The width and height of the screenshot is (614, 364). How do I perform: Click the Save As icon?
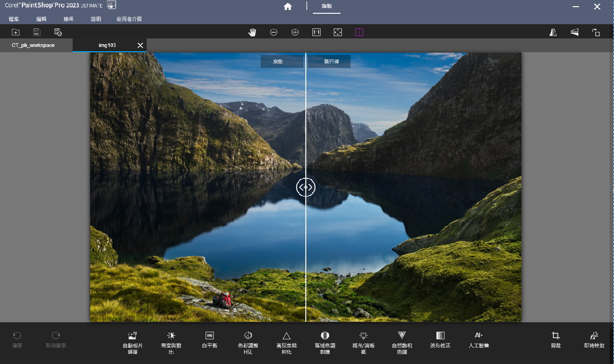[x=58, y=32]
